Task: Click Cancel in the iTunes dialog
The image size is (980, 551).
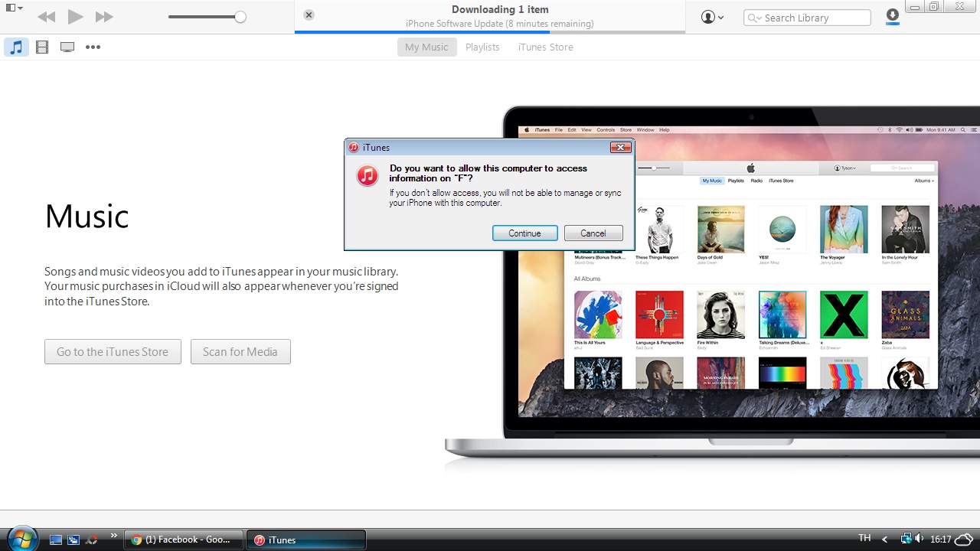Action: tap(593, 233)
